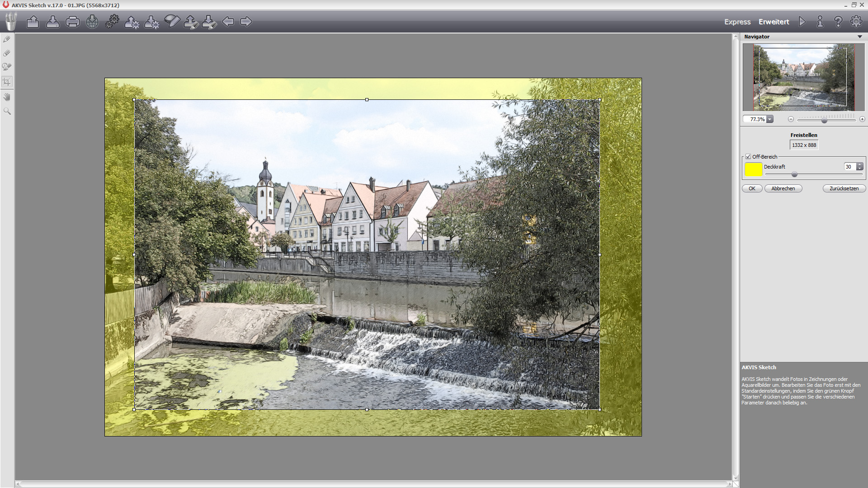
Task: Select the Zoom magnifier tool
Action: coord(7,111)
